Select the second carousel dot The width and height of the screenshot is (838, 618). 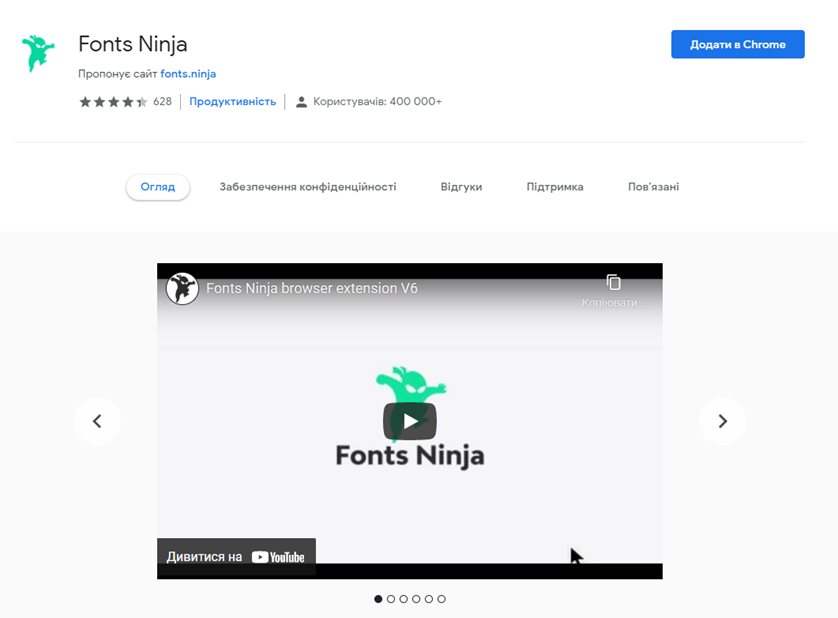click(391, 599)
